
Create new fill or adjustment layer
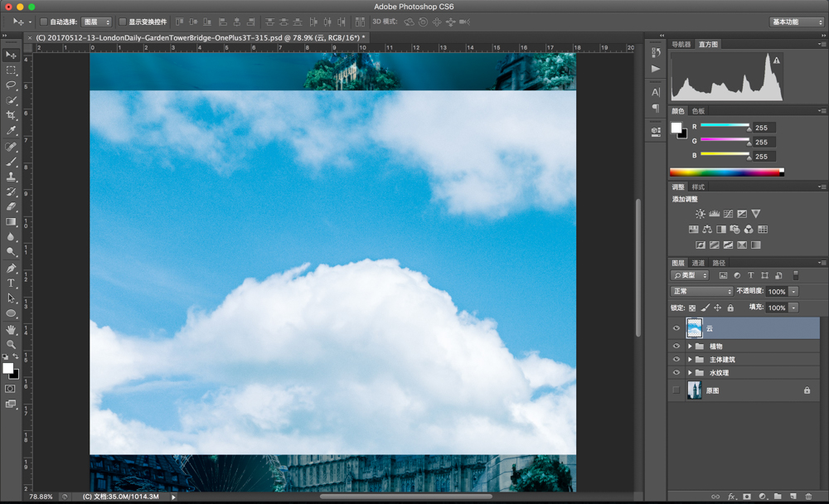pos(763,497)
